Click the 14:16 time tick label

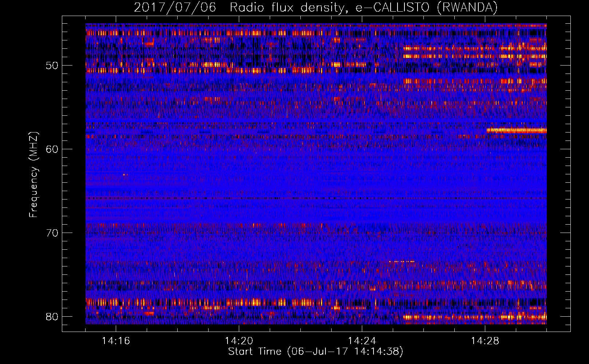point(116,341)
